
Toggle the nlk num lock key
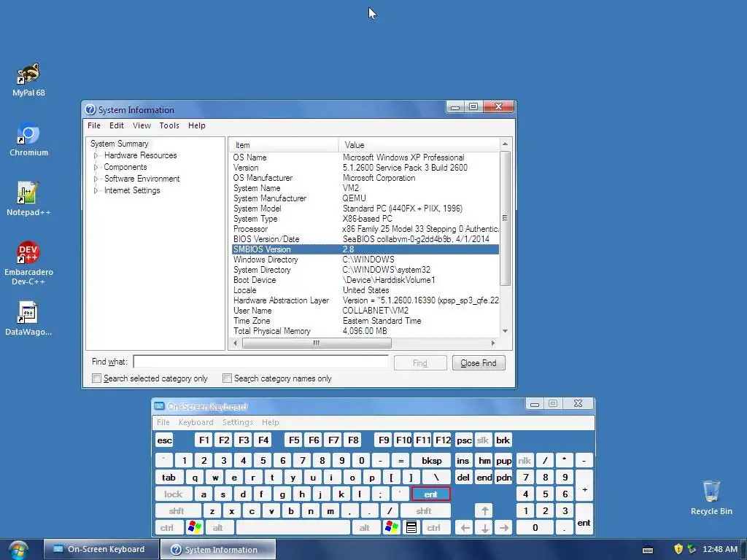pos(525,461)
